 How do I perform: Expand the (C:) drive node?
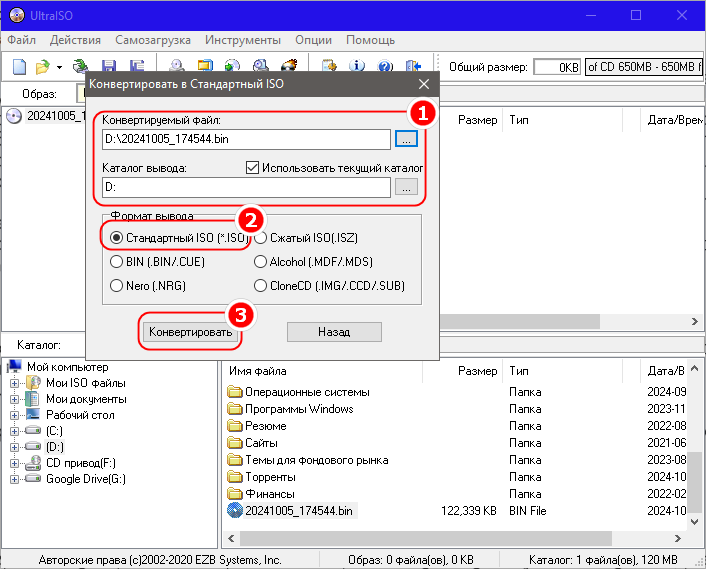coord(14,431)
